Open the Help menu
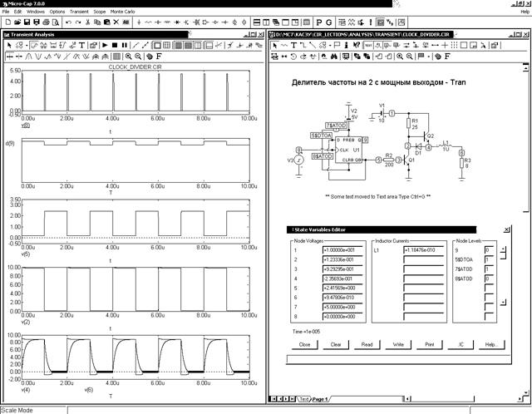 pos(525,12)
